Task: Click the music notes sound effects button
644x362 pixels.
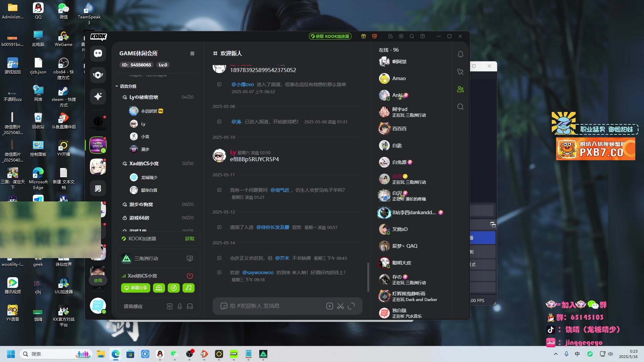Action: tap(189, 288)
